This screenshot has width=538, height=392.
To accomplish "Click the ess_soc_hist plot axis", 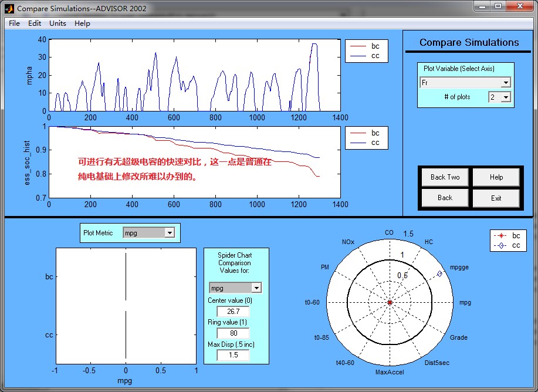I will click(x=195, y=162).
